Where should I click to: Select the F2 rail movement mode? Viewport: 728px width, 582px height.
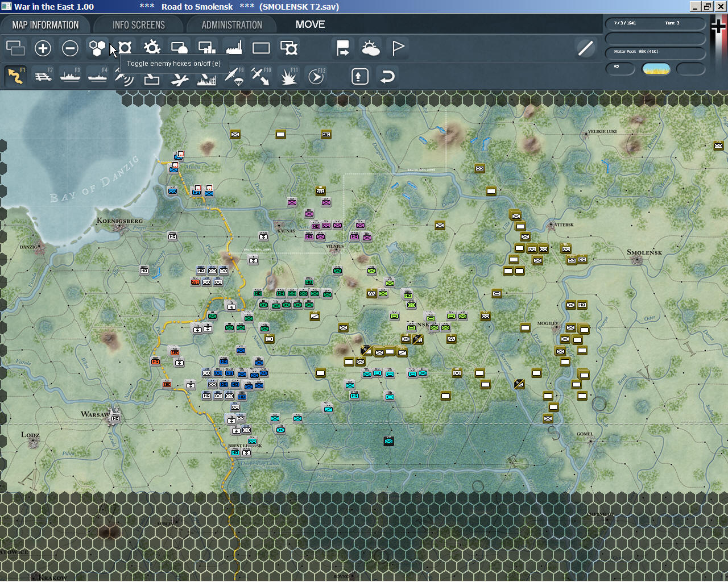[43, 76]
